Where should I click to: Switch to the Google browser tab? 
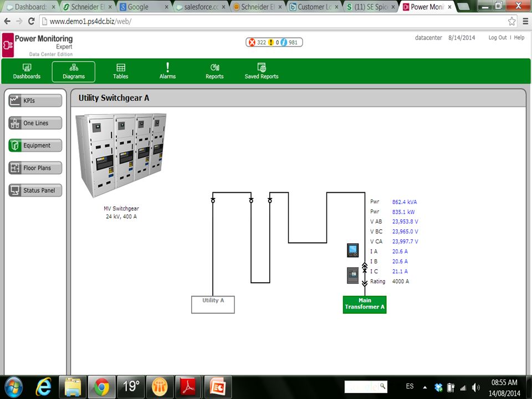[144, 7]
